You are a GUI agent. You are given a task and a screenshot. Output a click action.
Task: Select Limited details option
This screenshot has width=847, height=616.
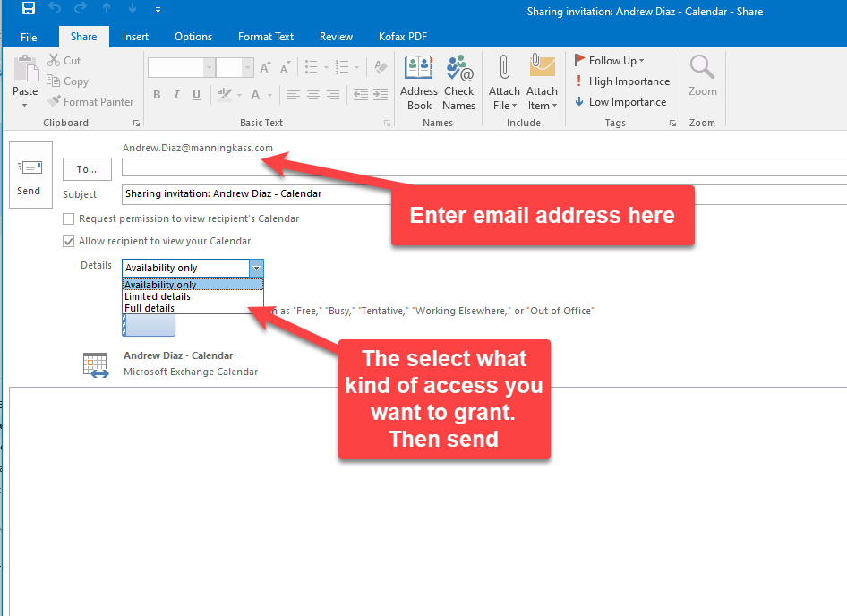(192, 296)
